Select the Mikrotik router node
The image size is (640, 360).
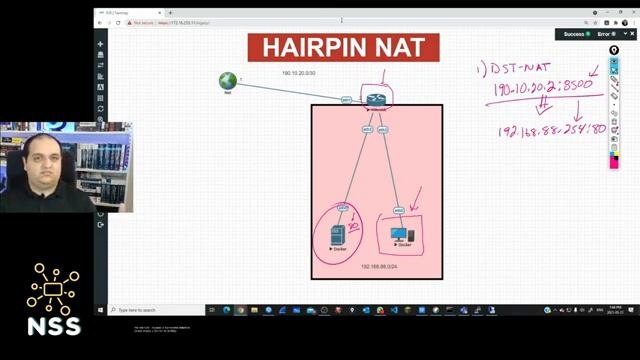376,100
